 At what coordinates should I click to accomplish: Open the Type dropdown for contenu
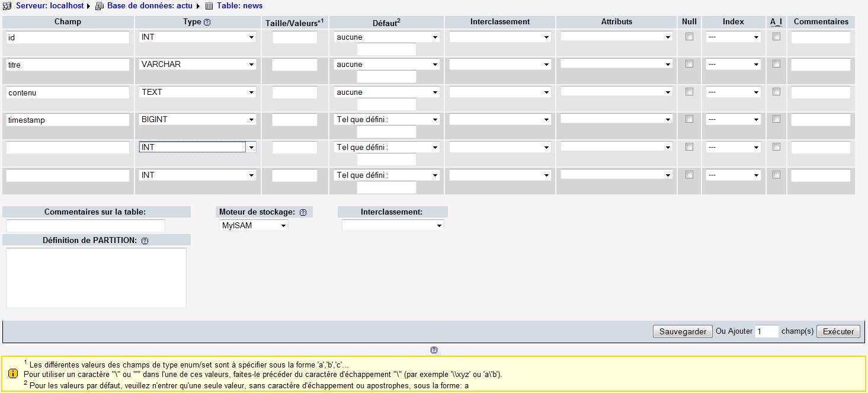[197, 92]
